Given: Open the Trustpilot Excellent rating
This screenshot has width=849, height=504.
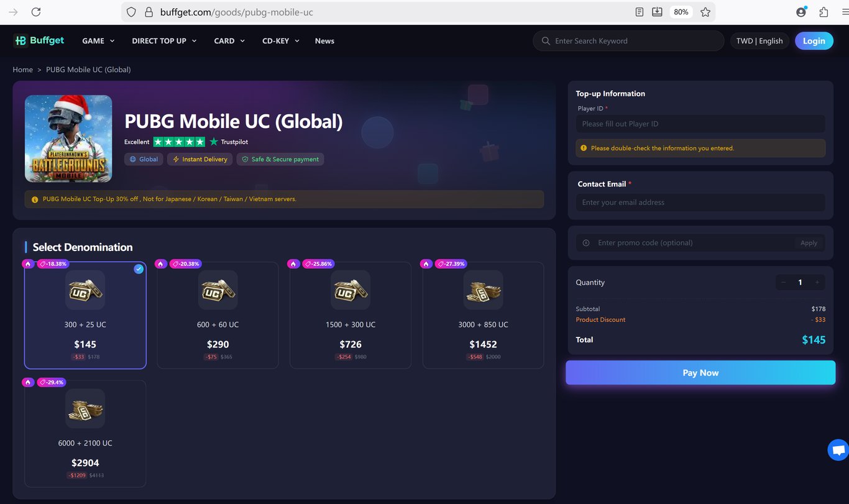Looking at the screenshot, I should [186, 142].
